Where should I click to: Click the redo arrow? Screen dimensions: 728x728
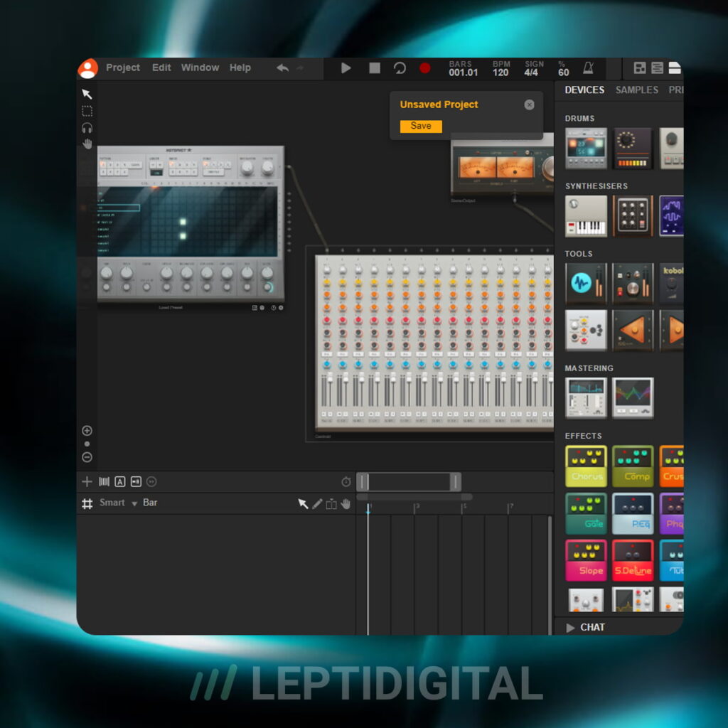tap(300, 68)
